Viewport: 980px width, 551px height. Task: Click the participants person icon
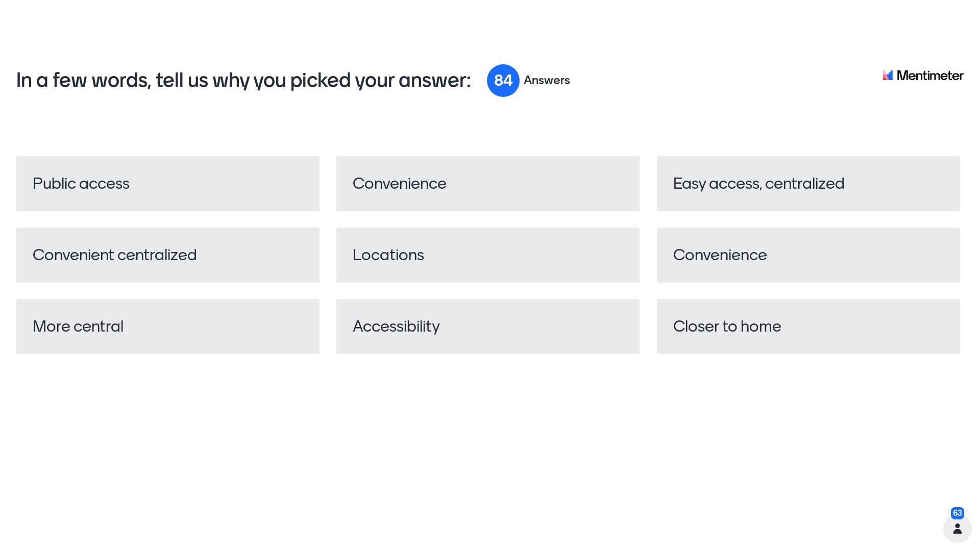pyautogui.click(x=957, y=529)
